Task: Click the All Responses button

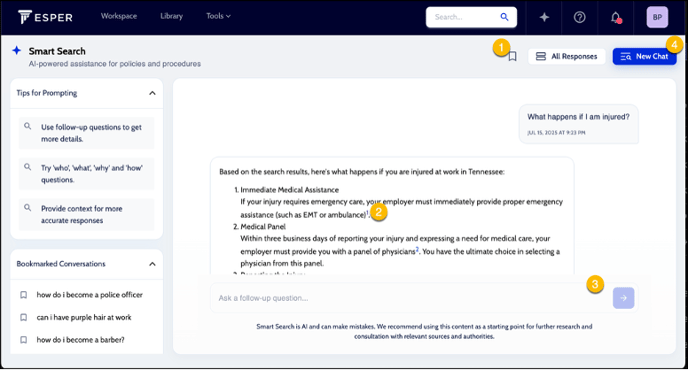Action: pos(566,57)
